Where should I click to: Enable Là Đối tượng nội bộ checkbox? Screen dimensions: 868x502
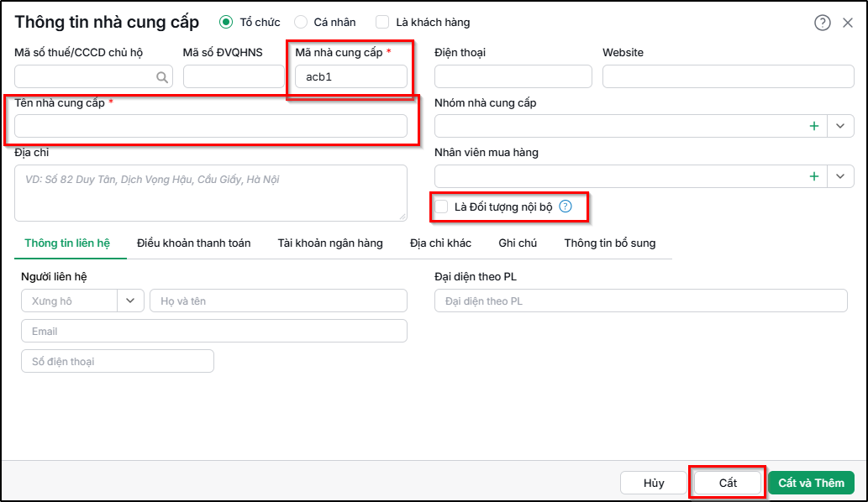(441, 207)
